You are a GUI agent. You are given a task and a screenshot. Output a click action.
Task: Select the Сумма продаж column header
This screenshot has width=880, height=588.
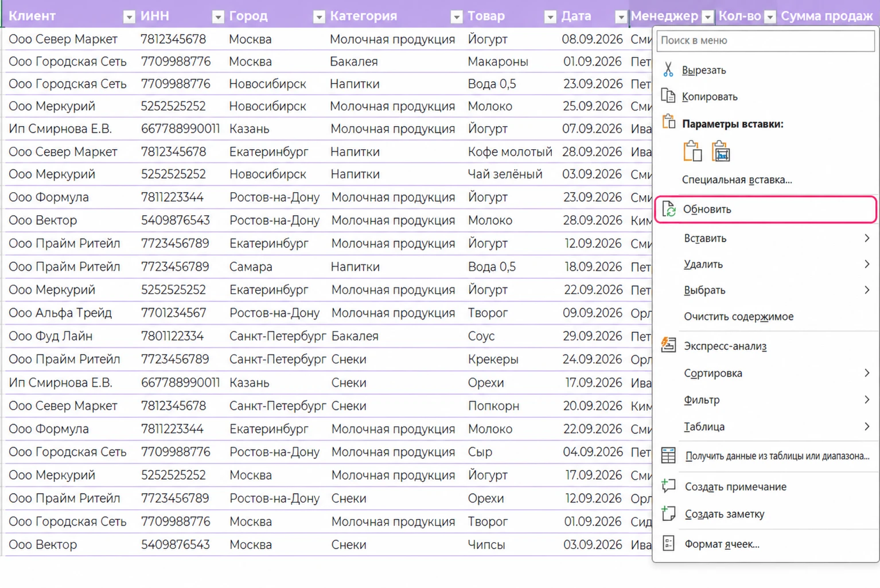(x=827, y=16)
